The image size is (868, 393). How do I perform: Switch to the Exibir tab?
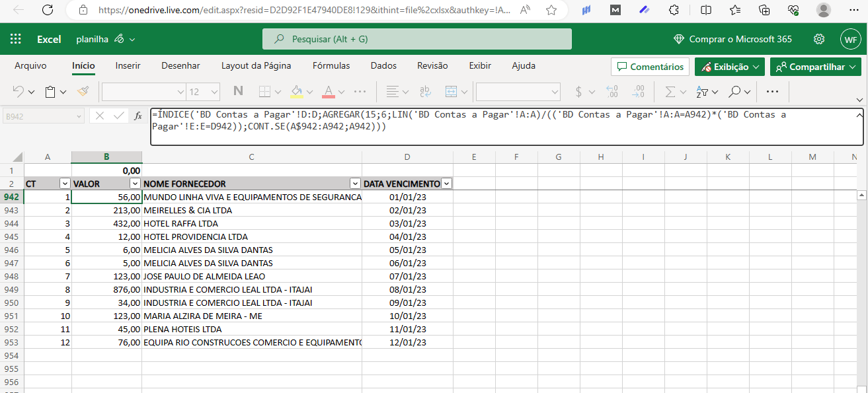point(480,65)
